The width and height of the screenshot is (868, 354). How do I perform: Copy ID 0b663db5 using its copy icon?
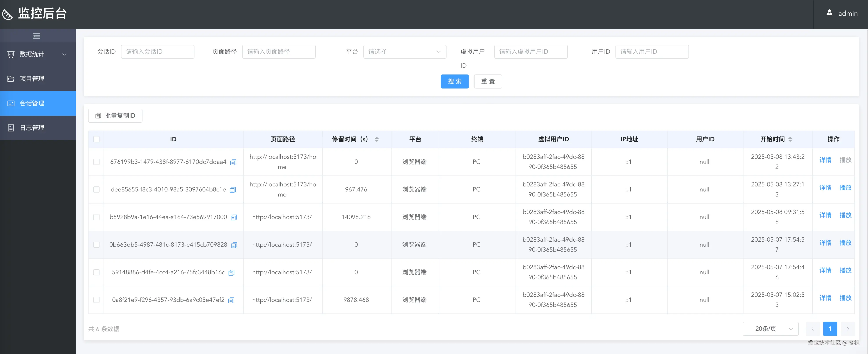(234, 245)
